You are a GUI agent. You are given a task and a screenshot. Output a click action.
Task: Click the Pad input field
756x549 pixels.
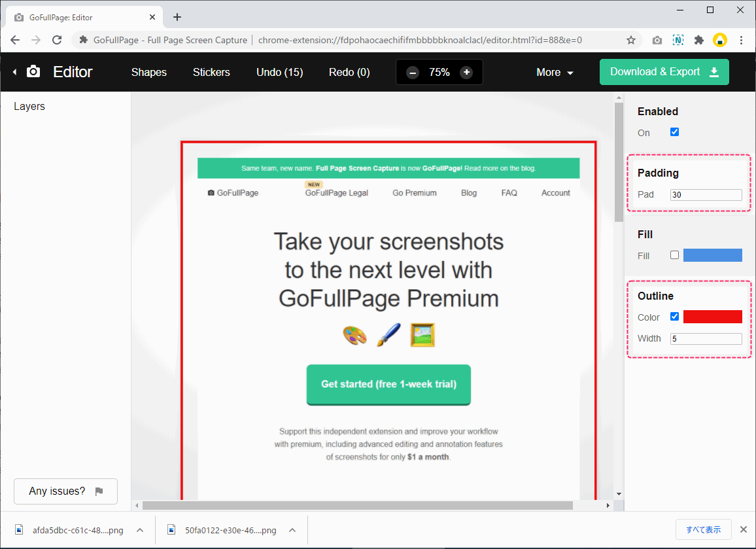(x=706, y=195)
